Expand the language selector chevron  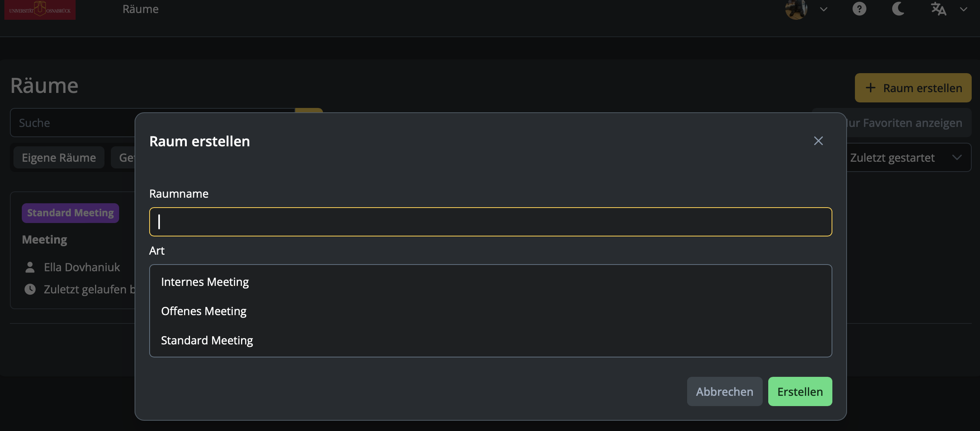point(963,9)
